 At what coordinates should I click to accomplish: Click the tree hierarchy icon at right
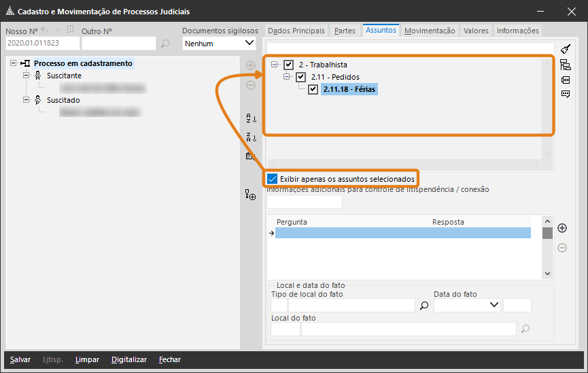point(566,65)
